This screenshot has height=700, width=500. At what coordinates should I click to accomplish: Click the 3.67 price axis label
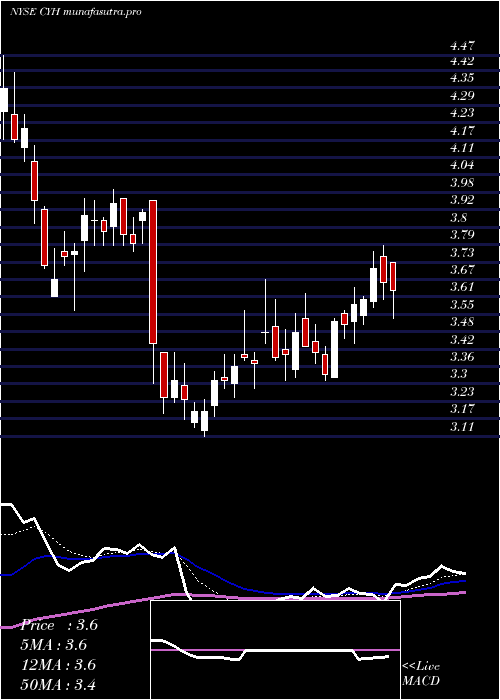462,271
